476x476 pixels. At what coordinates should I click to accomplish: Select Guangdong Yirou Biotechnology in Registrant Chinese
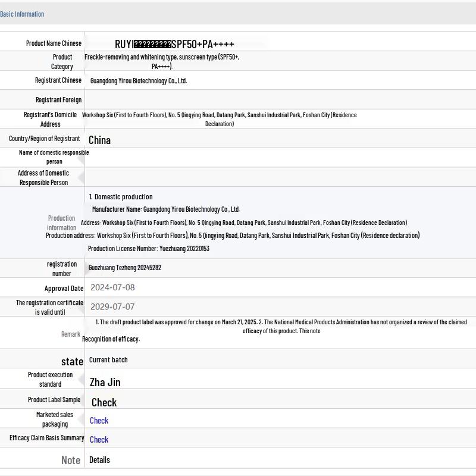pyautogui.click(x=138, y=81)
